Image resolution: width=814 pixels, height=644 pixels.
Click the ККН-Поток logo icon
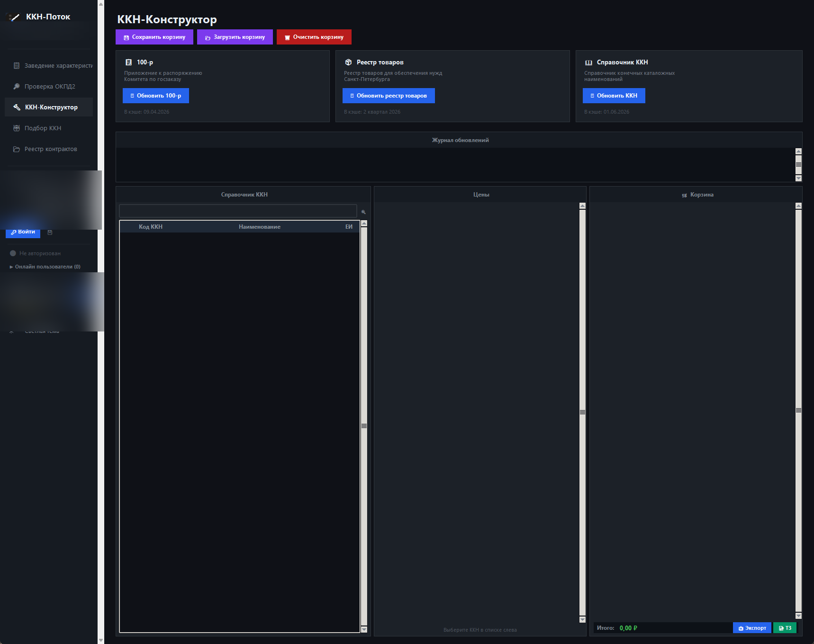click(14, 18)
